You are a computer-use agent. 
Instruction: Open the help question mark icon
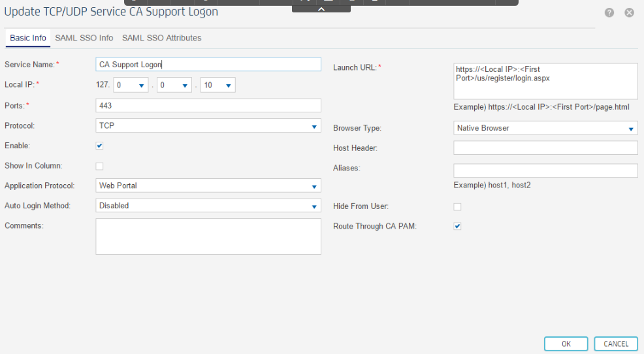(x=609, y=12)
